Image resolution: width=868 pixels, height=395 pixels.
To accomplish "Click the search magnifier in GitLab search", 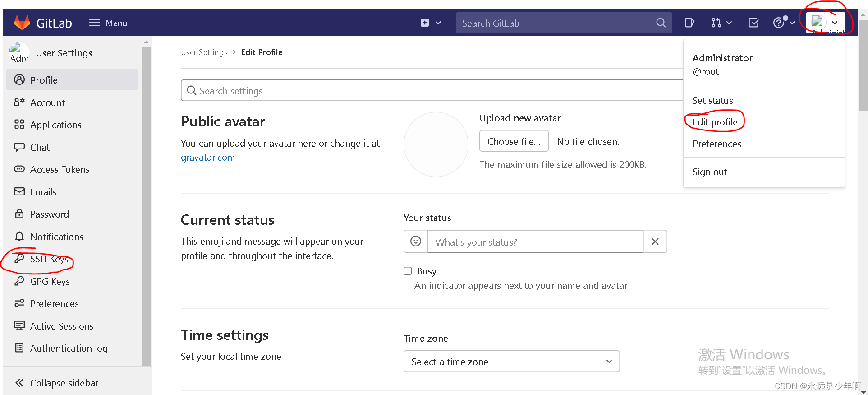I will (x=661, y=23).
